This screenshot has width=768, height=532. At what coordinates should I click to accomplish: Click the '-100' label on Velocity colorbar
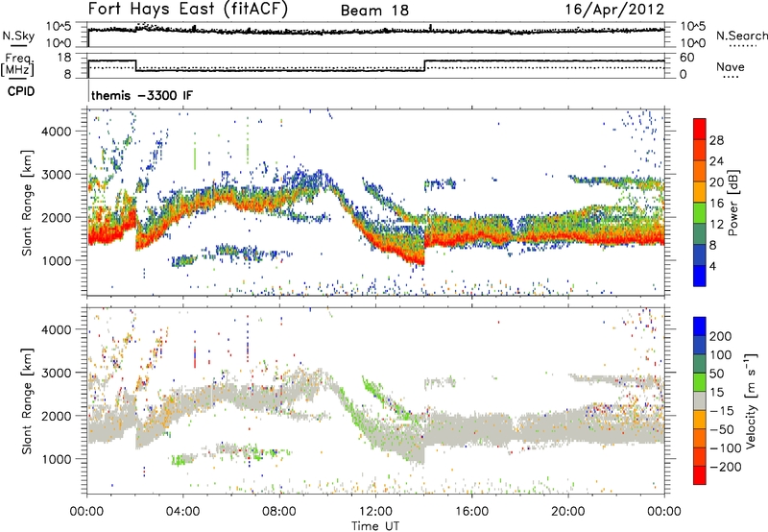coord(726,448)
